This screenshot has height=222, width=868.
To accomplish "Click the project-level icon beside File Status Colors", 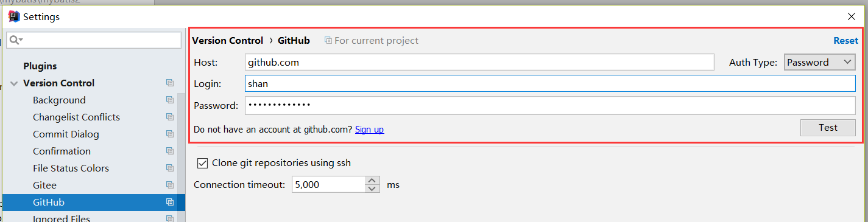I will (170, 168).
